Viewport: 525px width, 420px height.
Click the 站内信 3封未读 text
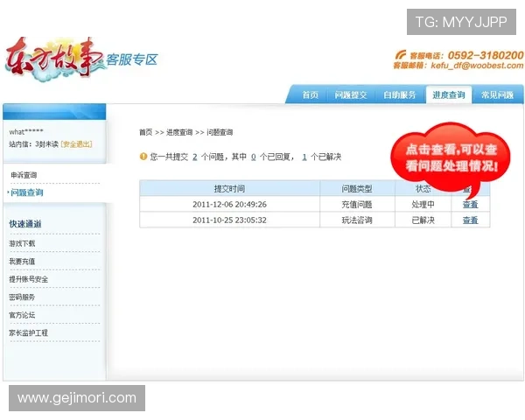point(34,144)
